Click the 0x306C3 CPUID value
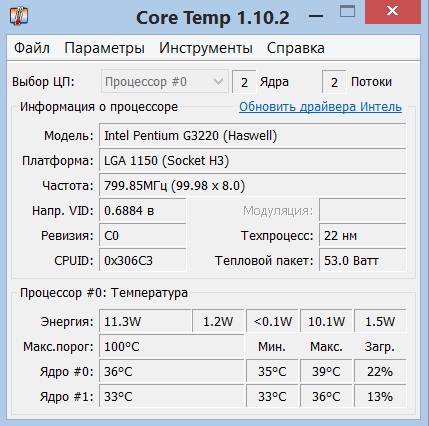The width and height of the screenshot is (429, 426). point(143,261)
